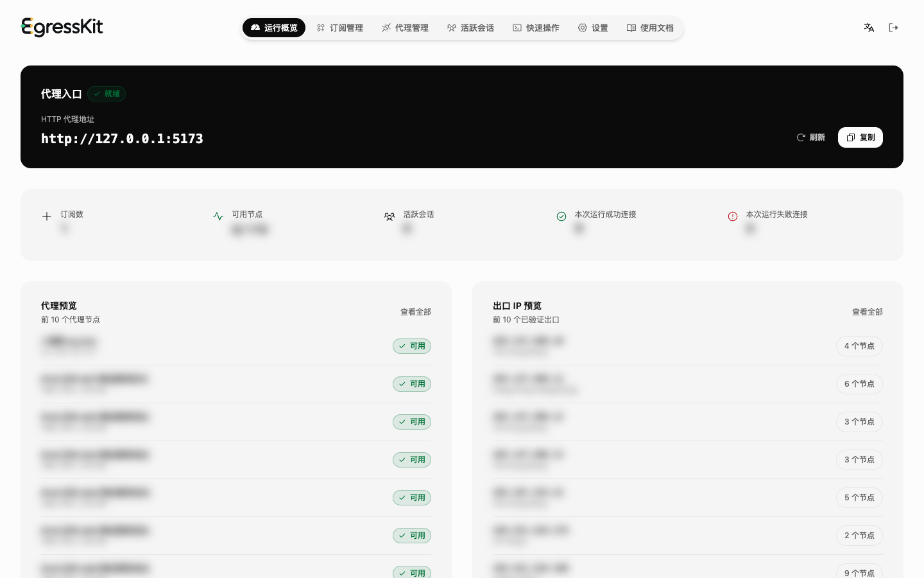Open 使用文档 tab
The image size is (924, 578).
650,28
